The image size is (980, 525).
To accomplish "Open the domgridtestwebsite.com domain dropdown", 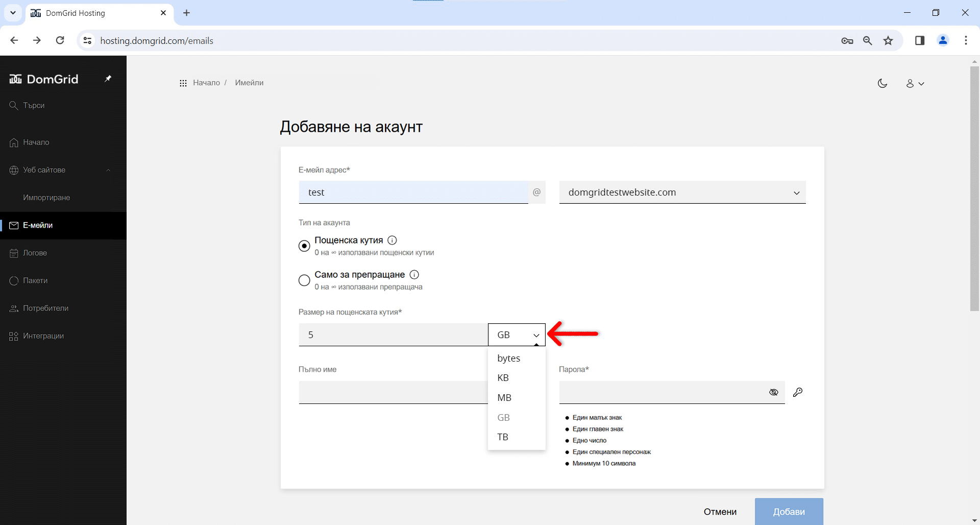I will point(682,192).
